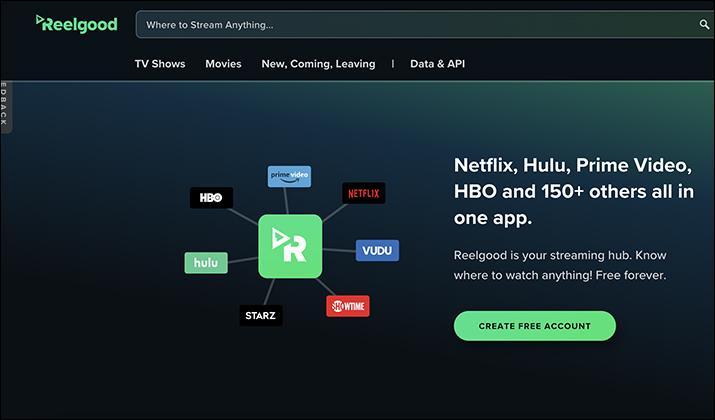Screen dimensions: 715x420
Task: Click the Prime Video logo tile
Action: point(289,176)
